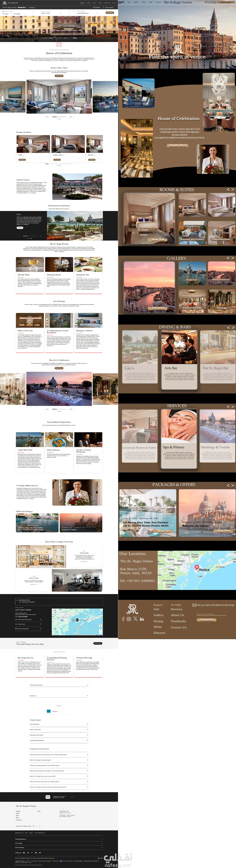
Task: Click View Rates button in booking bar
Action: (110, 12)
